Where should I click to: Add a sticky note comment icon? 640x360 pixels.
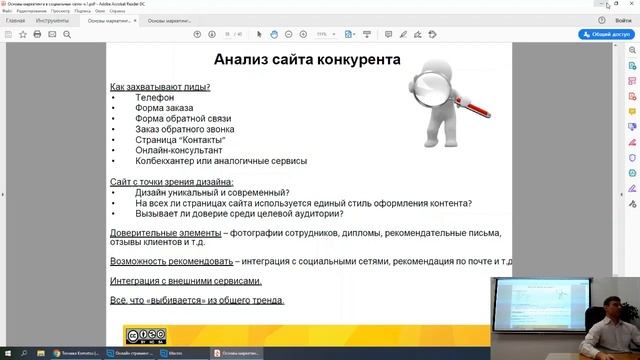click(x=388, y=34)
